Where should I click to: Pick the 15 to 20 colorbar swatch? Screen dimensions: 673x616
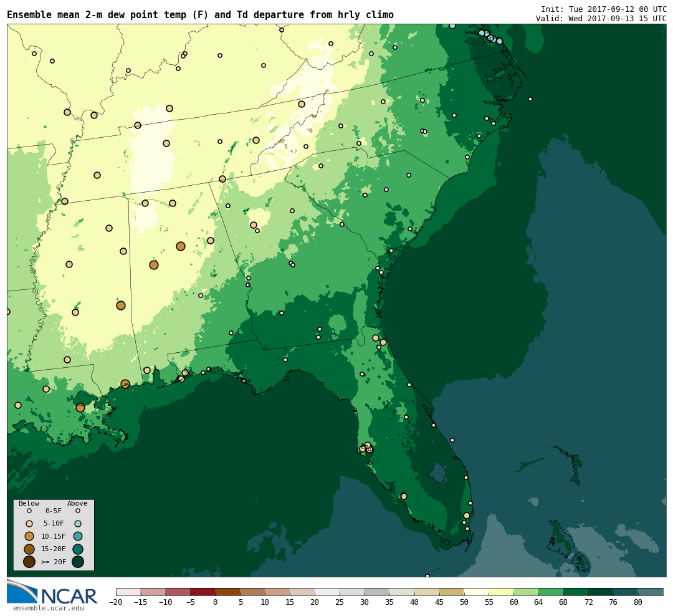pos(303,592)
